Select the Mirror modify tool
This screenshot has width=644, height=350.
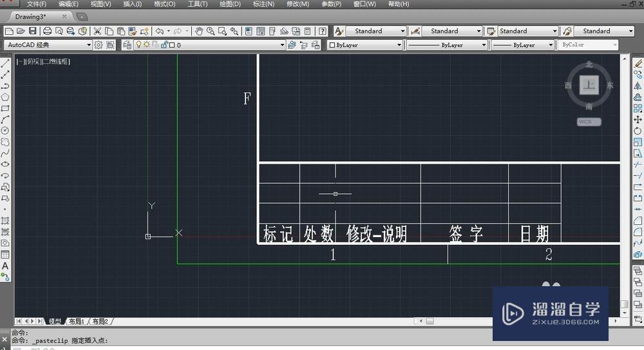tap(638, 86)
